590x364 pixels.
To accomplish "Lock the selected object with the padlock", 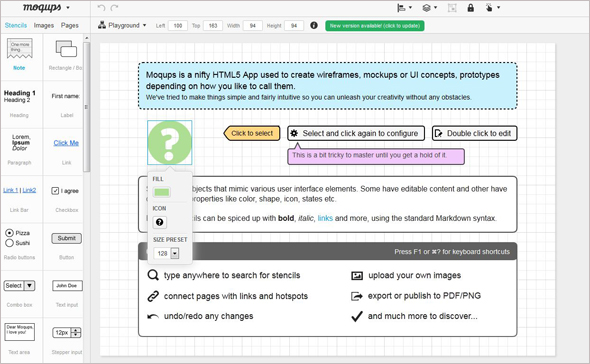I will [470, 8].
